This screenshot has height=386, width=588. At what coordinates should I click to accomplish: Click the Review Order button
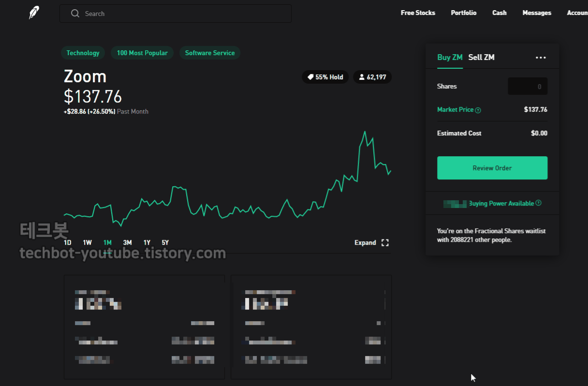[492, 168]
